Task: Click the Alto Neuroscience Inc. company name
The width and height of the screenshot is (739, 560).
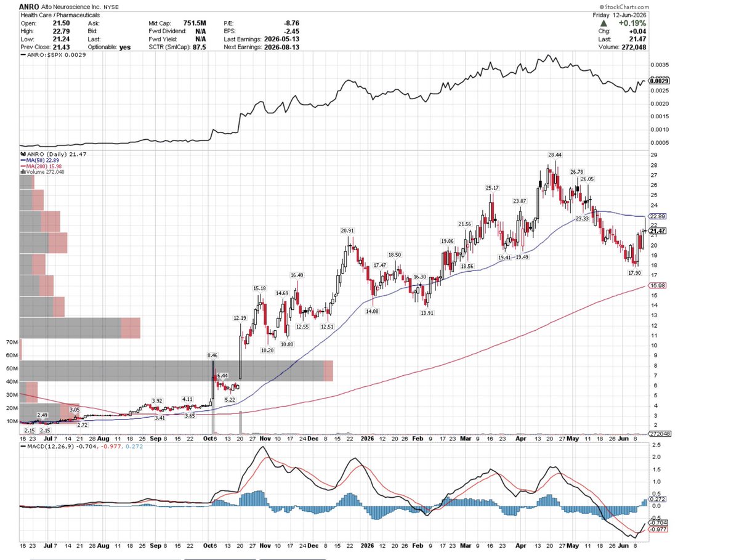Action: point(71,7)
